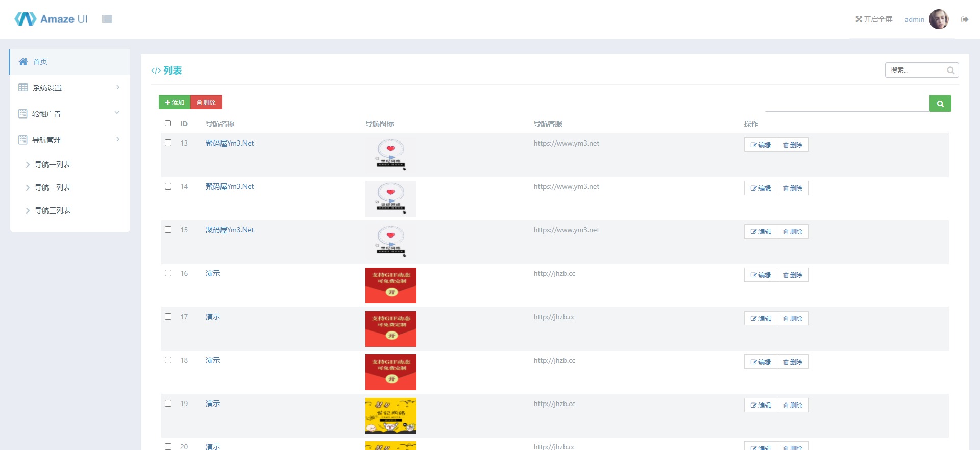Expand the 导航管理 chevron

click(x=118, y=139)
